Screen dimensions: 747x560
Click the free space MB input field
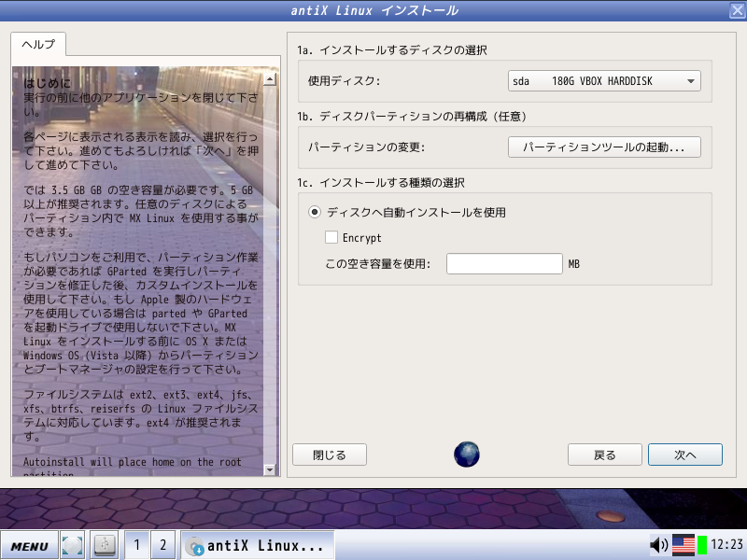click(504, 264)
